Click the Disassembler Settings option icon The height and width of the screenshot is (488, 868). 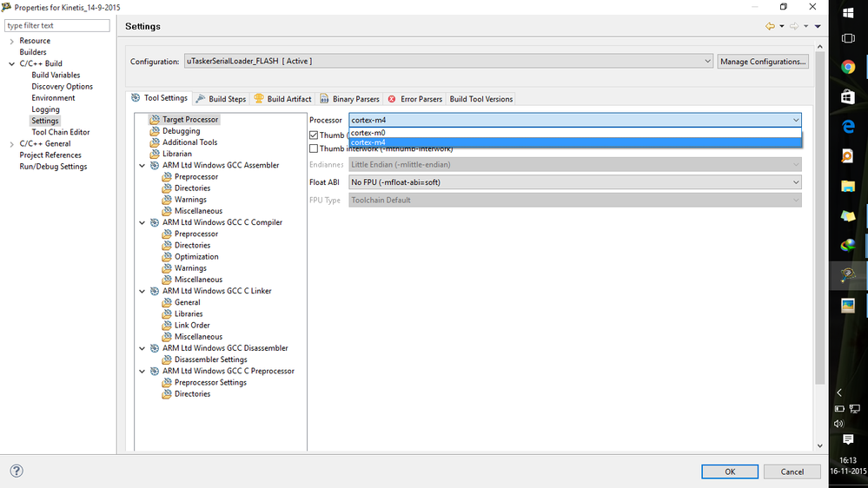167,359
